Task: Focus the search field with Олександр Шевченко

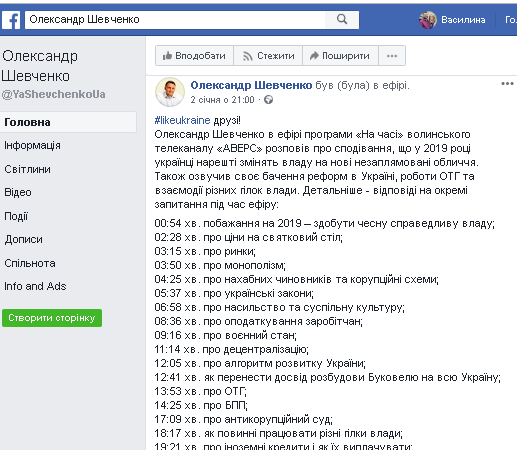Action: (x=175, y=20)
